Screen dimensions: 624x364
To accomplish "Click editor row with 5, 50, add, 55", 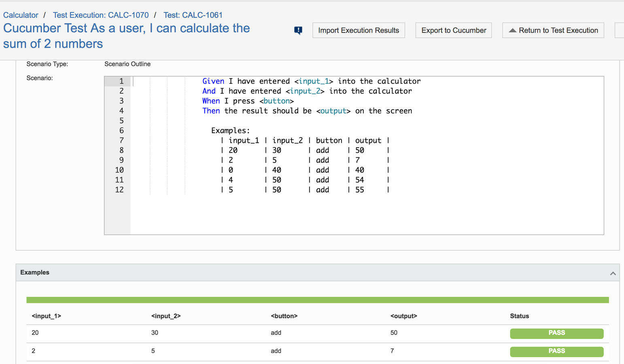I will pos(305,190).
